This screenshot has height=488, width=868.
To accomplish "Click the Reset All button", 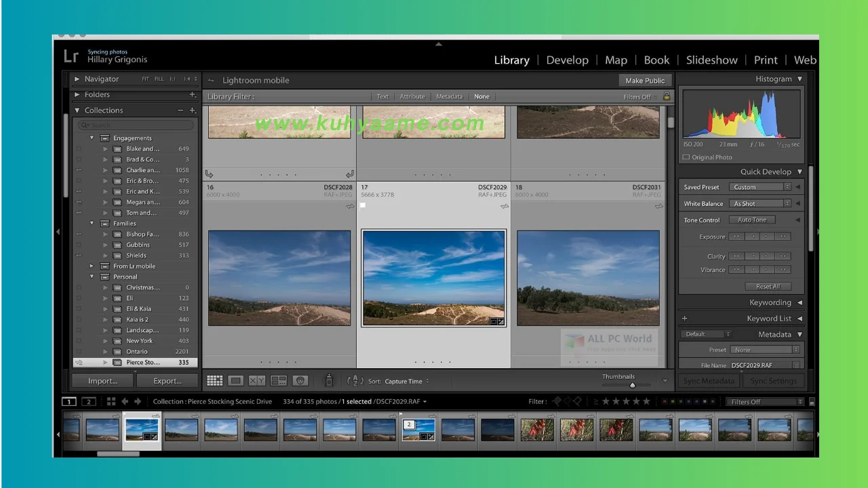I will coord(768,287).
